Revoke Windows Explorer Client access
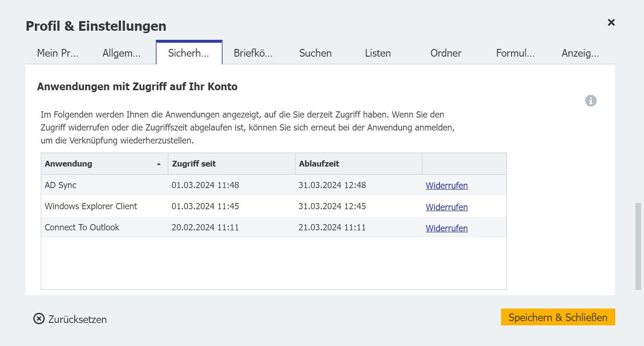Viewport: 644px width, 346px height. (446, 207)
